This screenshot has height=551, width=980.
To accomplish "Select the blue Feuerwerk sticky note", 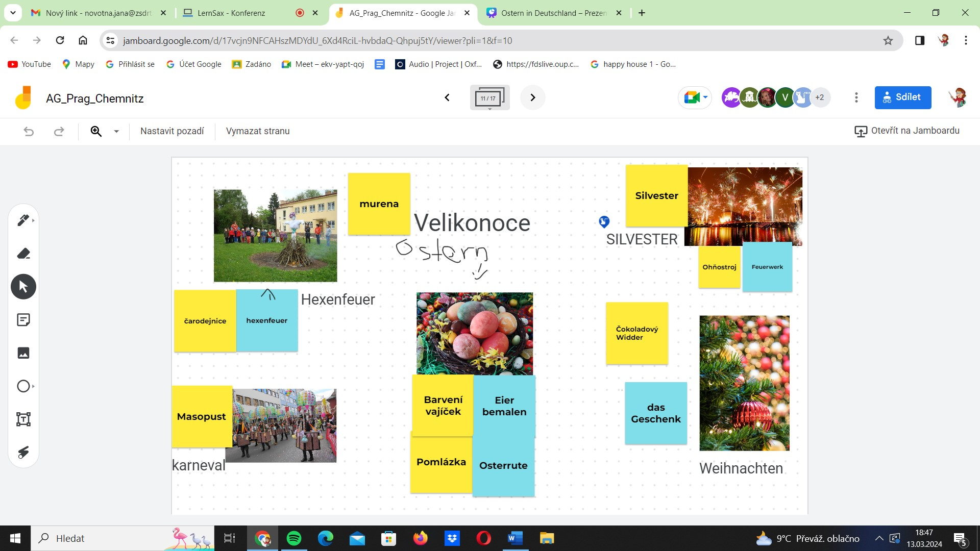I will (x=767, y=267).
